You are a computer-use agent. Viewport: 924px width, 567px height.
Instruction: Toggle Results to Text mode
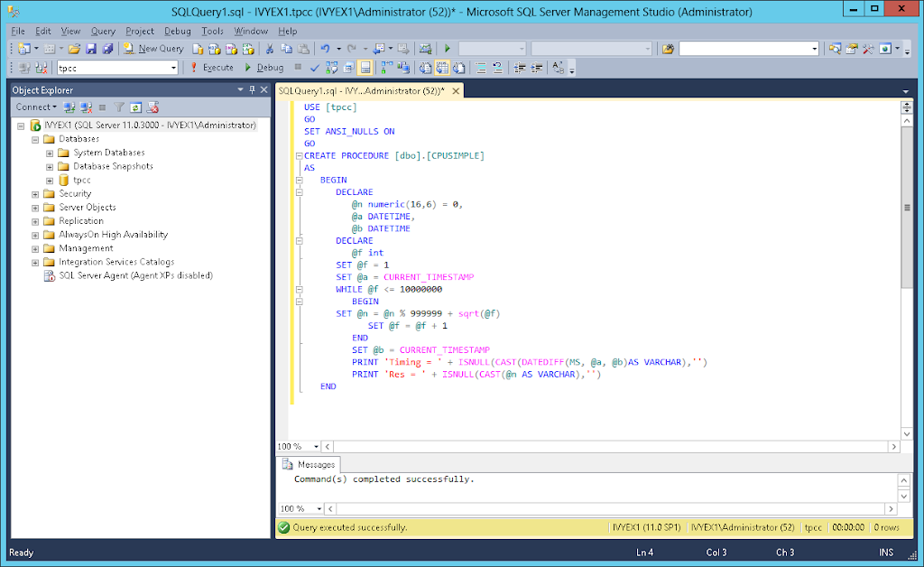pyautogui.click(x=425, y=68)
